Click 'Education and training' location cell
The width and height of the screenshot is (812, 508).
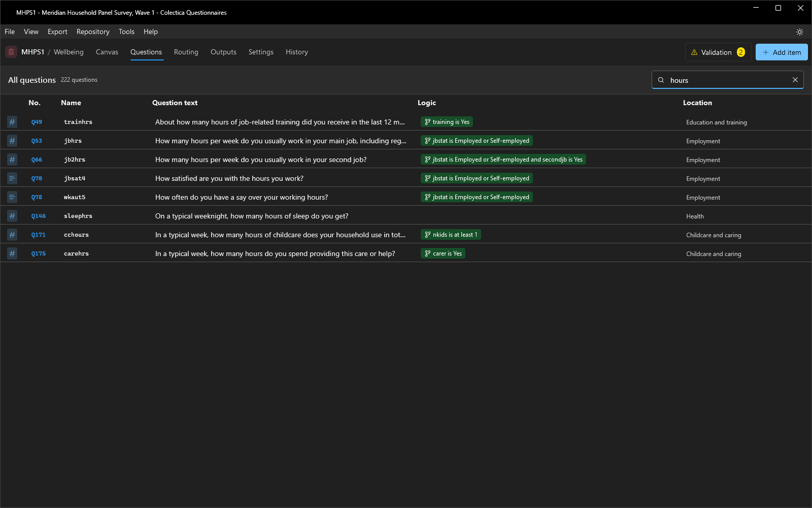pyautogui.click(x=717, y=122)
